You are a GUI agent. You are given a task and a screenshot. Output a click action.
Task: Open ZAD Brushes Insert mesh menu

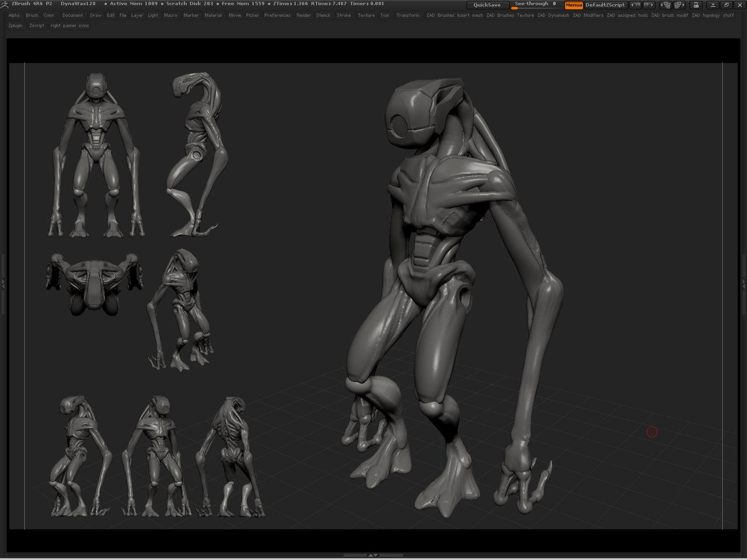coord(455,15)
